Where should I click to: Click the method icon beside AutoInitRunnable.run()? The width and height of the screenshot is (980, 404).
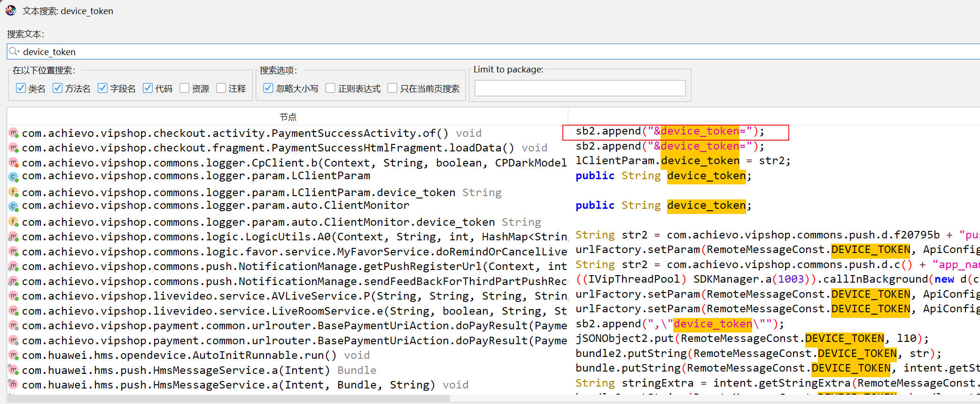(14, 355)
